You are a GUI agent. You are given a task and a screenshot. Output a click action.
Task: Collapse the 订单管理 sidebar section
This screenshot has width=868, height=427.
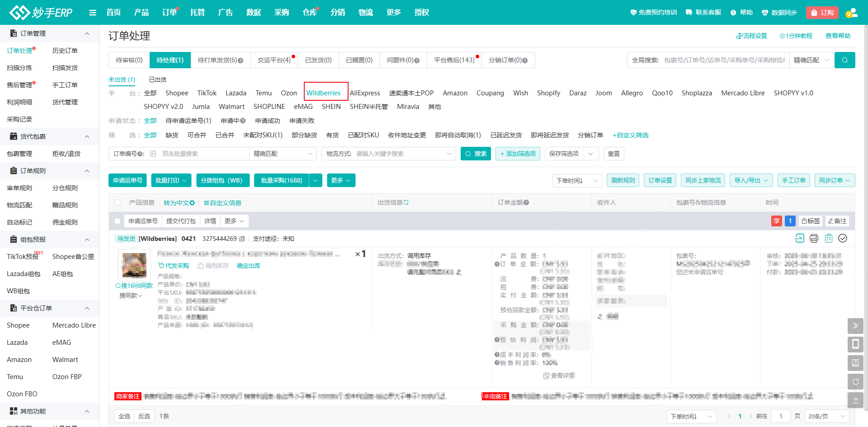click(87, 33)
